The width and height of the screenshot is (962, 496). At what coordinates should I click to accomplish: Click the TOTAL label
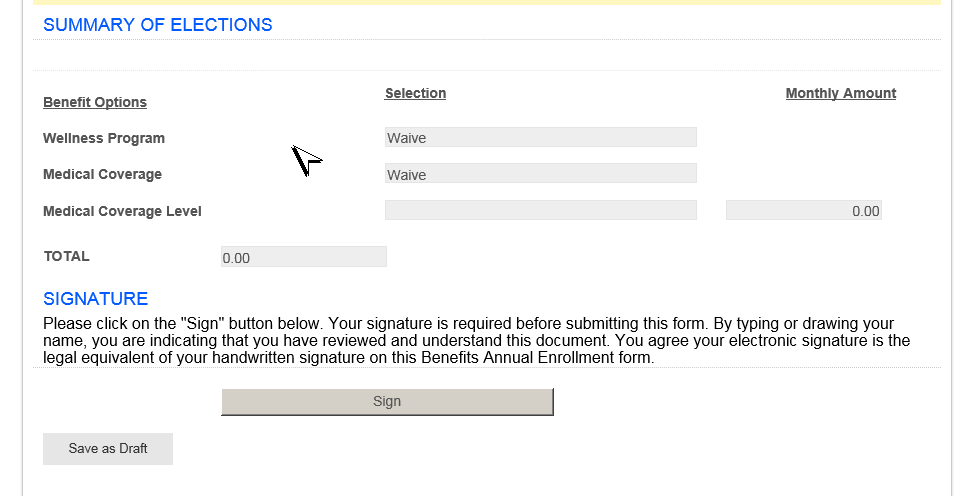[66, 256]
